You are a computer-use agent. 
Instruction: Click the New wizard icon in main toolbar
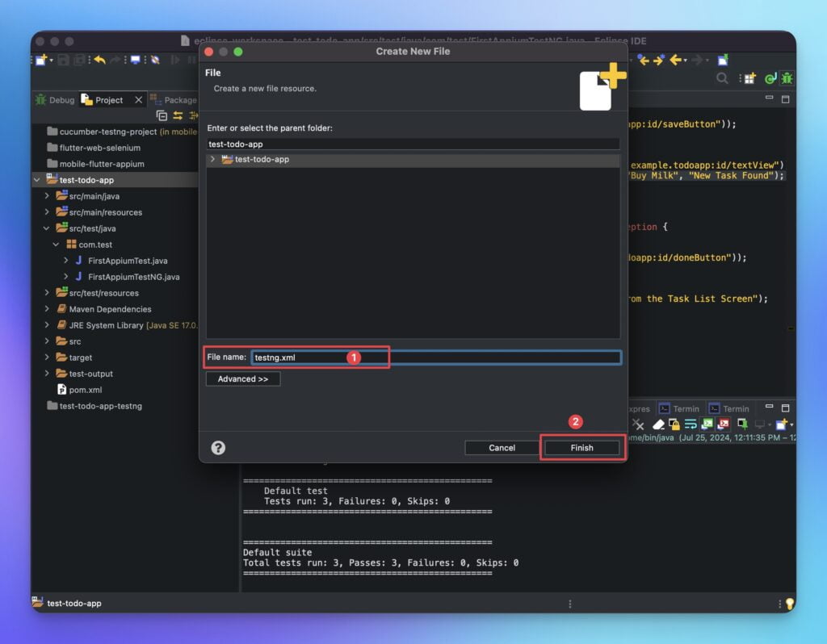point(41,60)
